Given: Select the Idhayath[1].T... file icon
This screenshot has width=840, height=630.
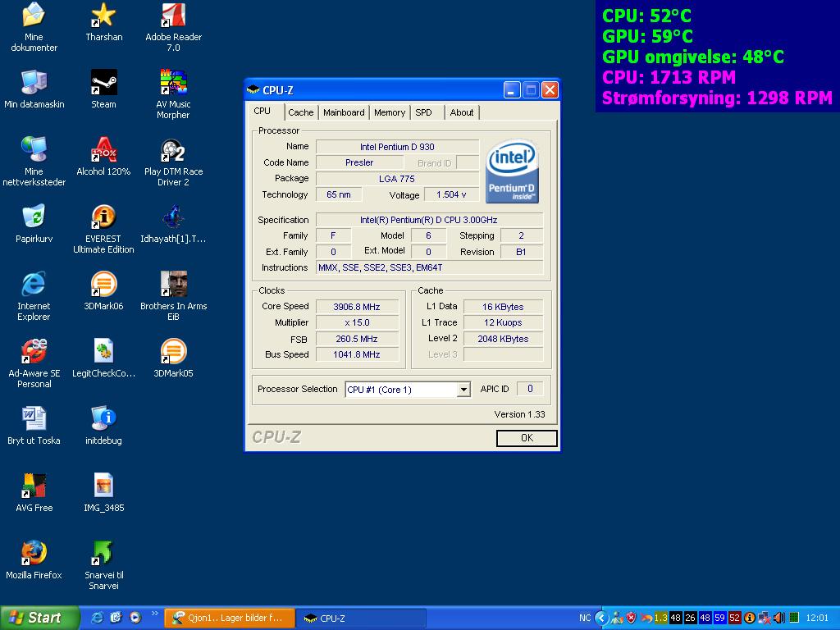Looking at the screenshot, I should 173,217.
